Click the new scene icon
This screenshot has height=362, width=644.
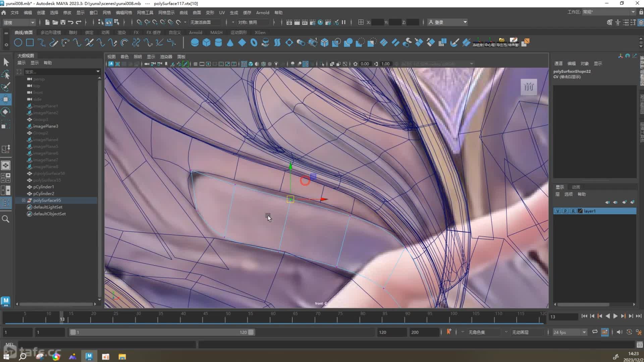coord(47,22)
